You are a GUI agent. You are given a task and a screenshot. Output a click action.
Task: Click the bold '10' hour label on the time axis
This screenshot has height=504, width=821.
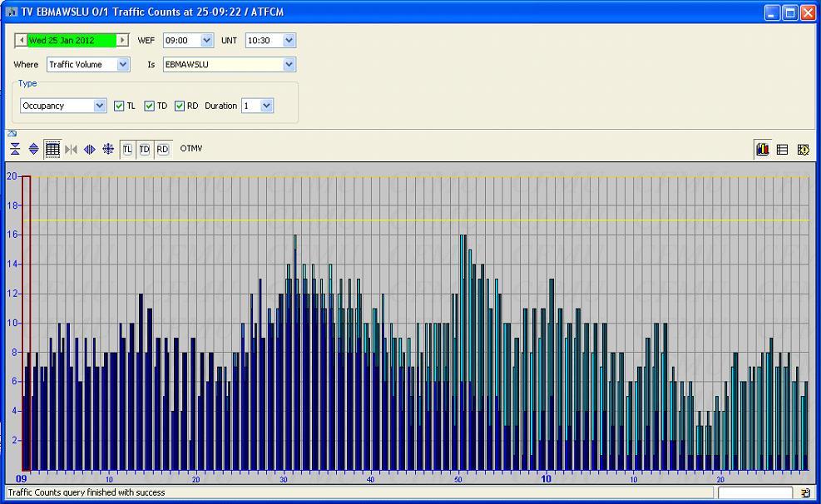(547, 479)
